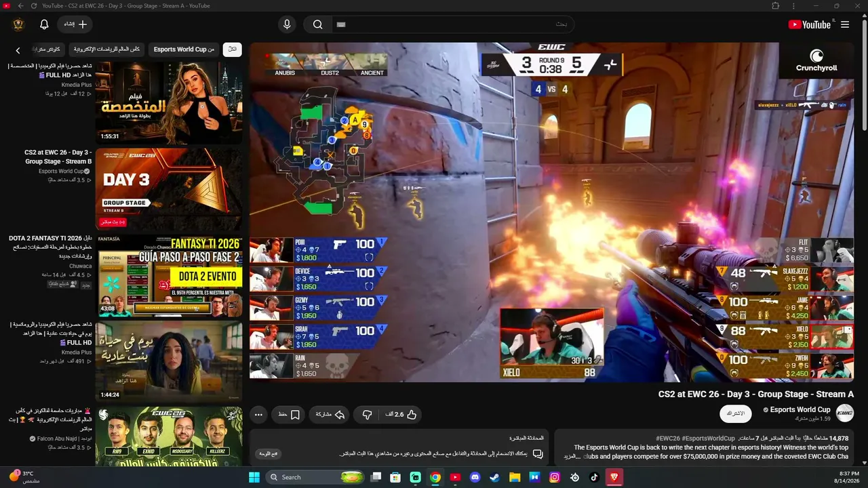The height and width of the screenshot is (488, 868).
Task: Subscribe to Esports World Cup channel
Action: 736,413
